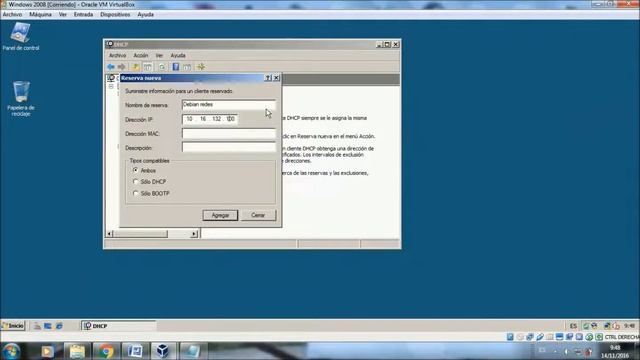The height and width of the screenshot is (360, 640).
Task: Click the question mark in Reserva nueva dialog
Action: [268, 78]
